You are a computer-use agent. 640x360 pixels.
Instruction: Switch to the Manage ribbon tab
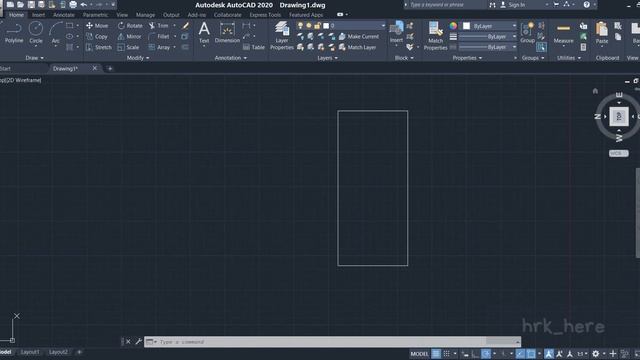point(145,15)
